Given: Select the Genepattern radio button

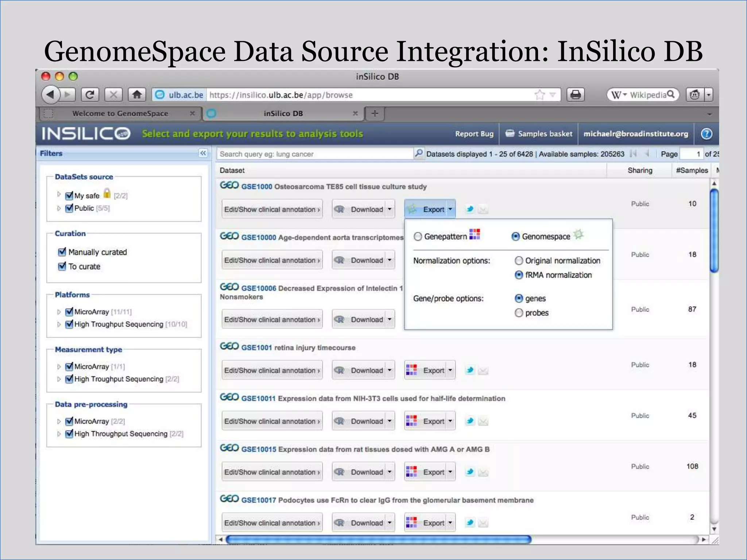Looking at the screenshot, I should click(x=418, y=237).
